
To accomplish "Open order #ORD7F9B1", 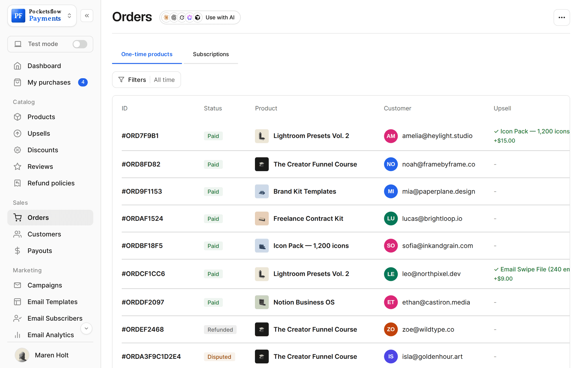I will point(140,136).
